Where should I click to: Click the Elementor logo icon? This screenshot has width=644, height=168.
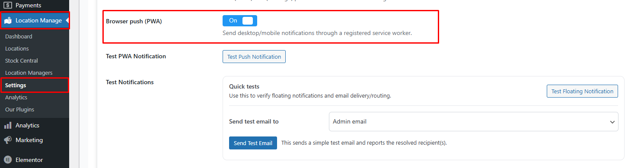click(8, 160)
